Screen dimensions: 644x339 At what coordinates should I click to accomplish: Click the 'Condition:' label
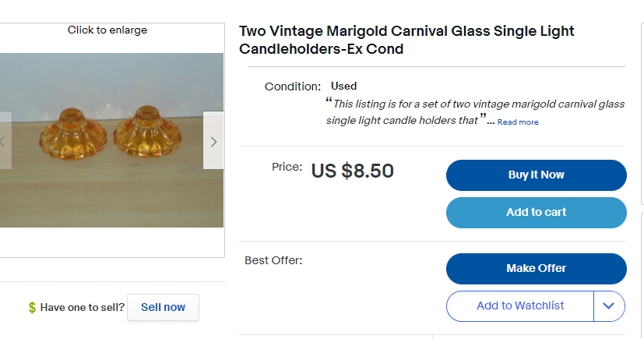click(x=292, y=87)
